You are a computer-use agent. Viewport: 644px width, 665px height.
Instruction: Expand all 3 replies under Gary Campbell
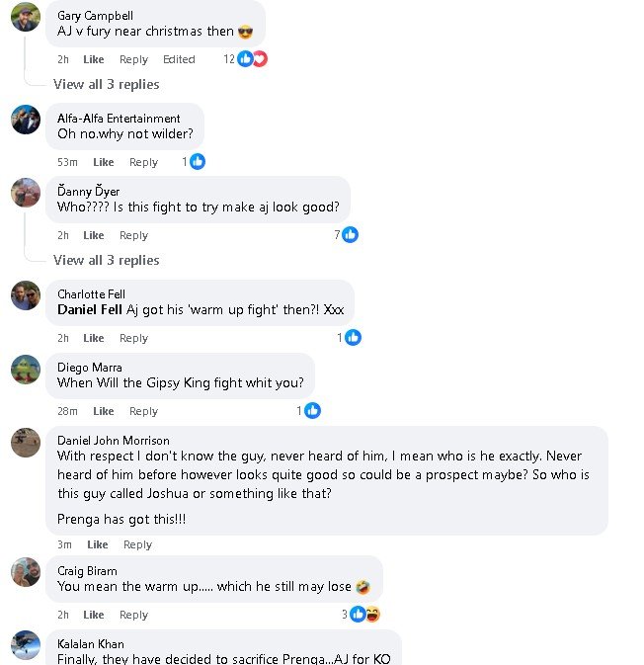click(x=106, y=85)
